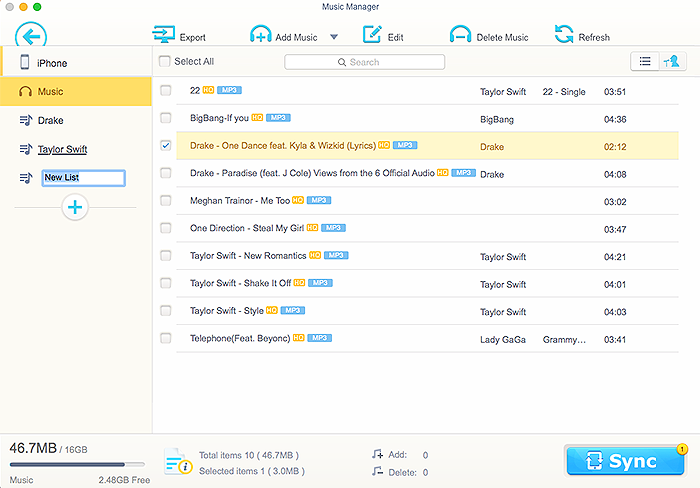This screenshot has height=488, width=700.
Task: Click Taylor Swift - New Romantics title
Action: [x=248, y=255]
